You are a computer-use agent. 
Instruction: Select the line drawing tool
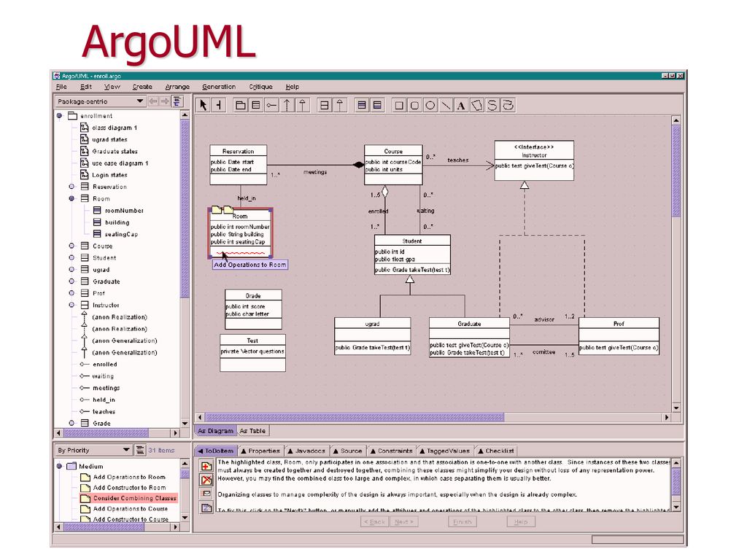point(446,105)
